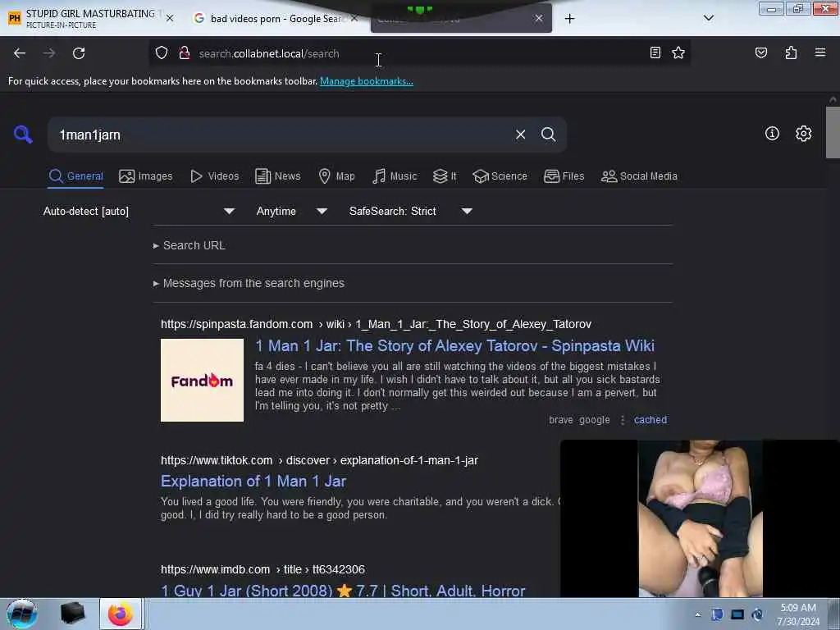Submit the search with the magnifier
This screenshot has width=840, height=630.
(548, 135)
